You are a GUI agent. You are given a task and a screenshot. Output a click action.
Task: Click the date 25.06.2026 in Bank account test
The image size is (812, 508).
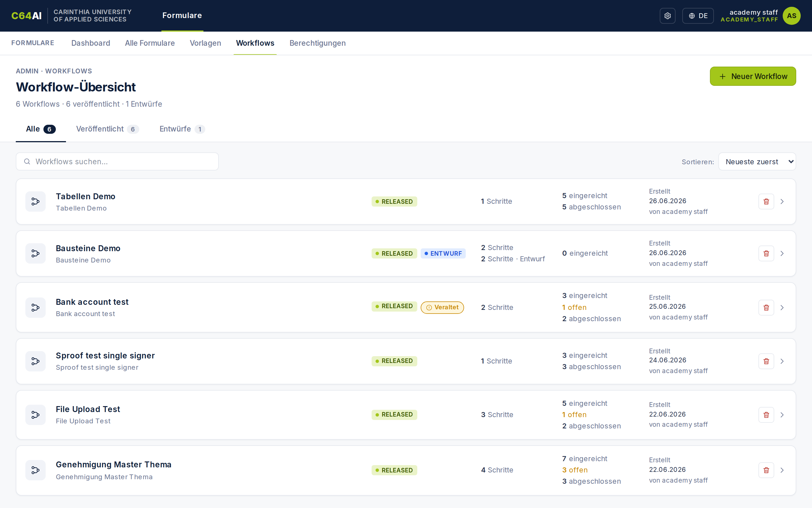(x=667, y=306)
